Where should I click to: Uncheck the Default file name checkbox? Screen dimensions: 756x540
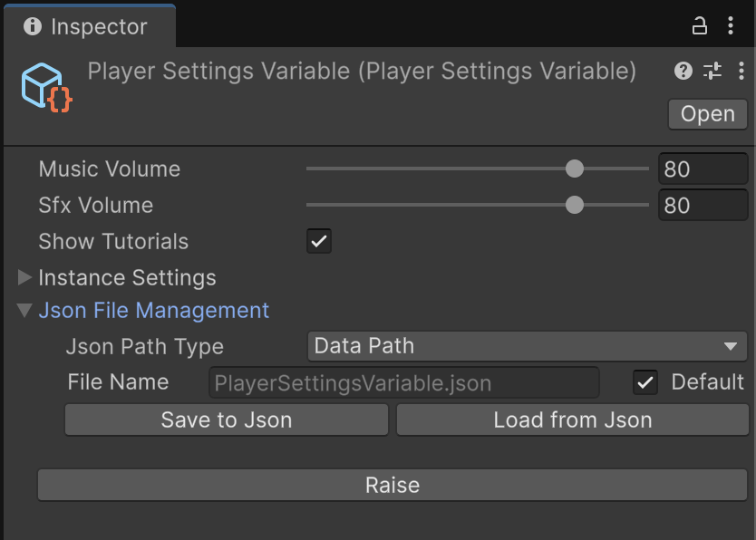coord(645,381)
